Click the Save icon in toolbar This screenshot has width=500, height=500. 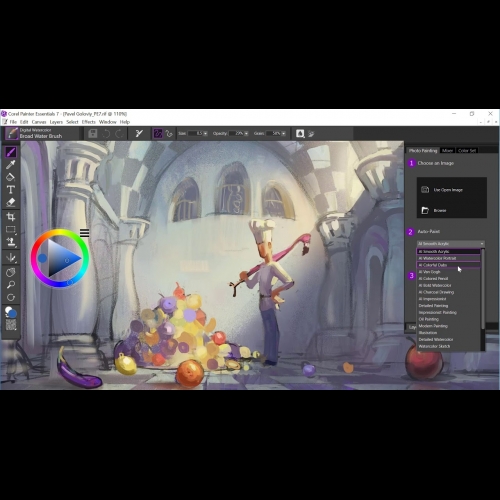click(x=93, y=134)
